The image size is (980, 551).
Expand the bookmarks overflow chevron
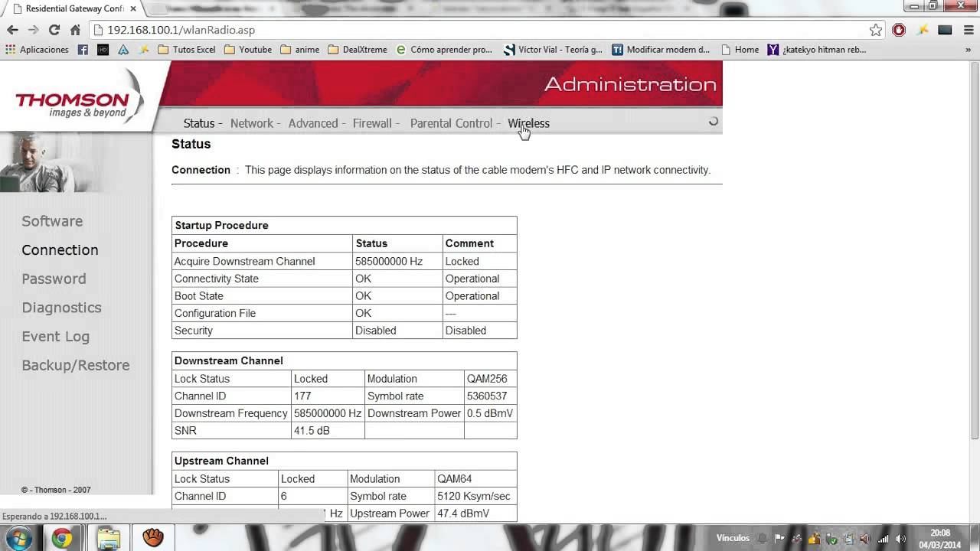[968, 50]
